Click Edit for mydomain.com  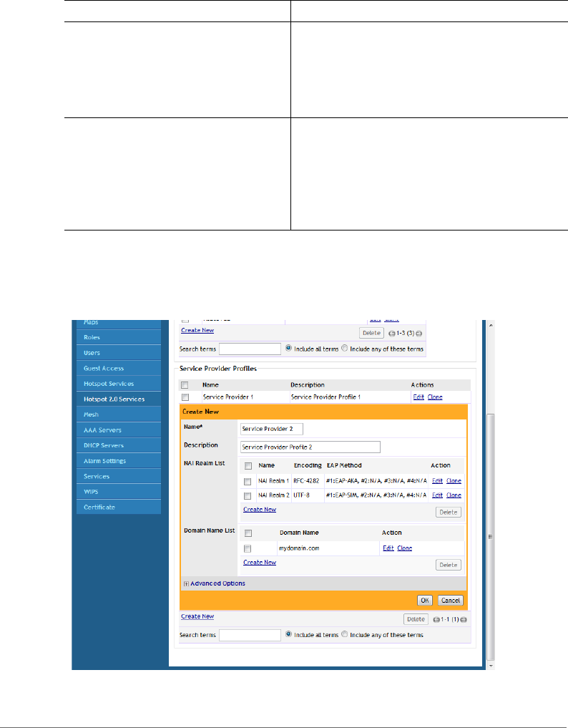click(388, 548)
